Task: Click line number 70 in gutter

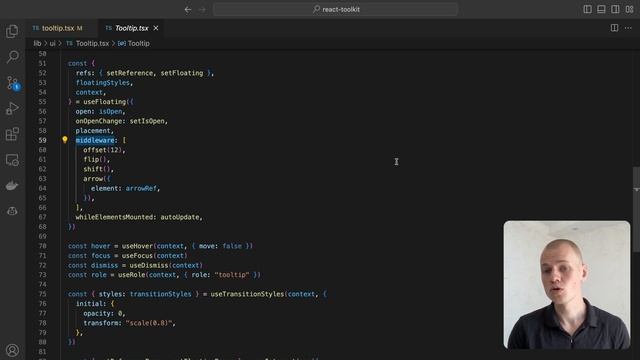Action: 42,246
